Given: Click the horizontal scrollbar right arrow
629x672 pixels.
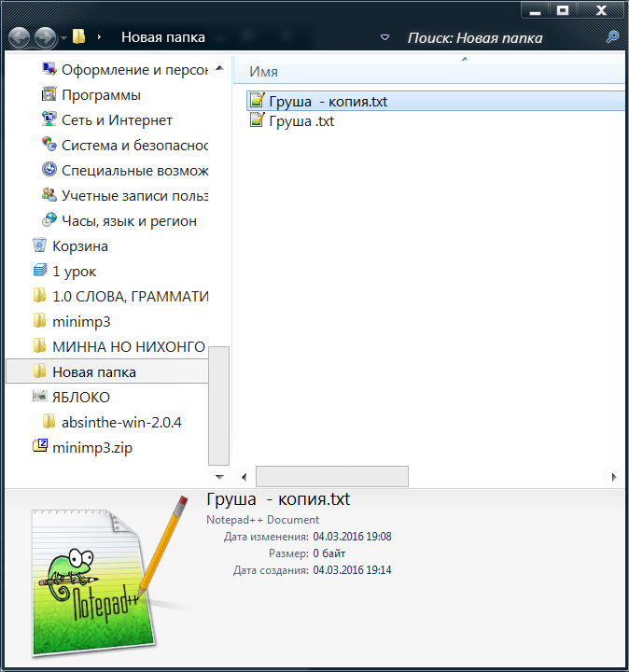Looking at the screenshot, I should point(614,477).
